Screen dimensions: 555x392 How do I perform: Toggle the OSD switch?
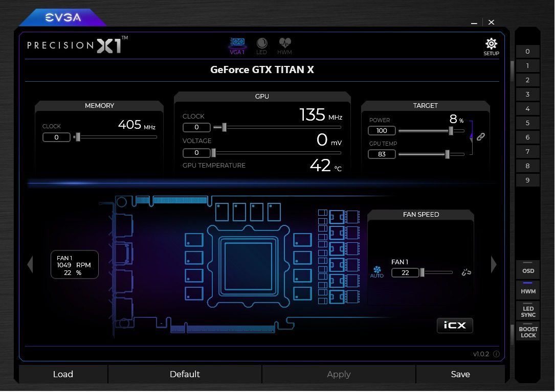click(528, 268)
